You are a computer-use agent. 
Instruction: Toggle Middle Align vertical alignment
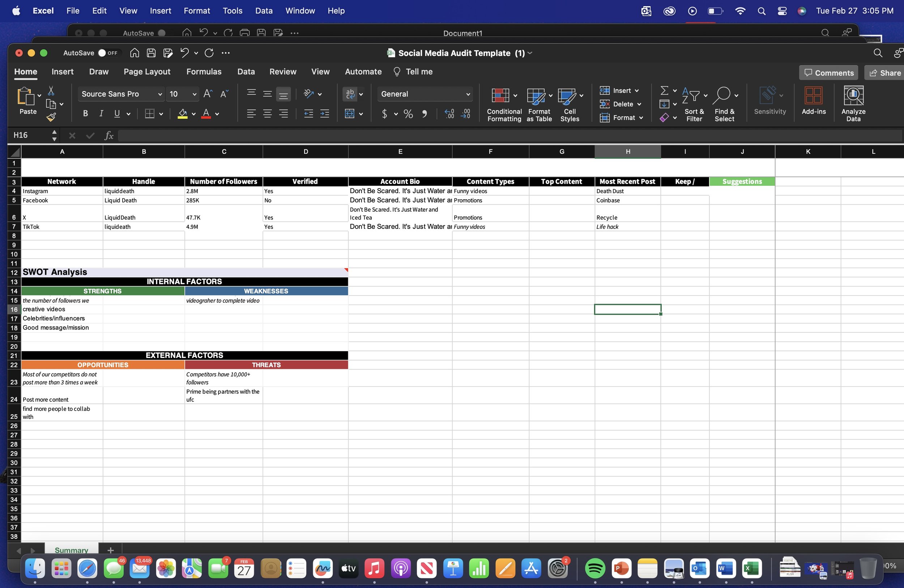click(267, 94)
